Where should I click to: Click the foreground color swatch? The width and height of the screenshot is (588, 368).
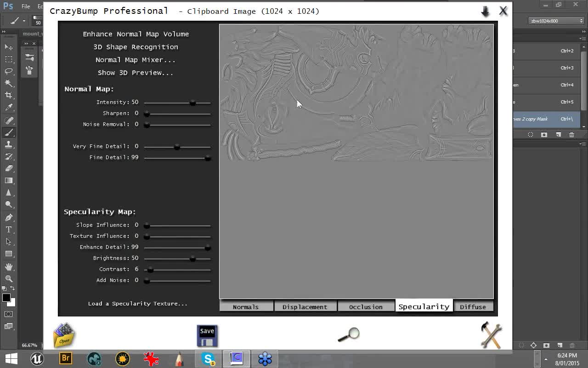coord(6,297)
